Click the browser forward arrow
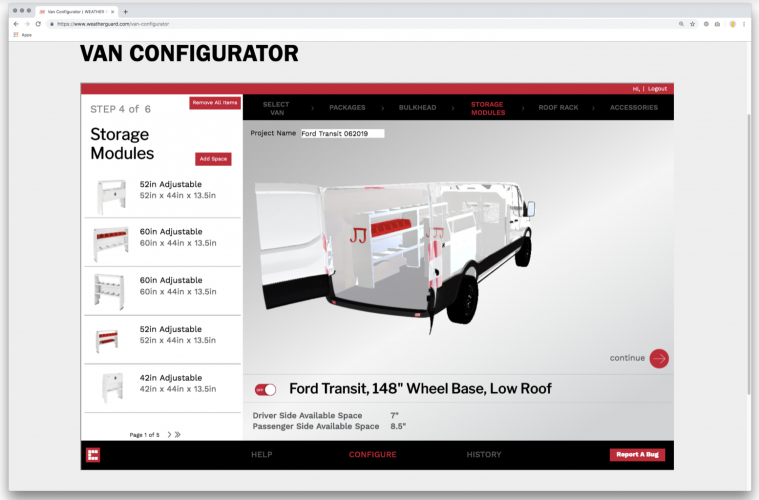Screen dimensions: 759x500 tap(27, 24)
